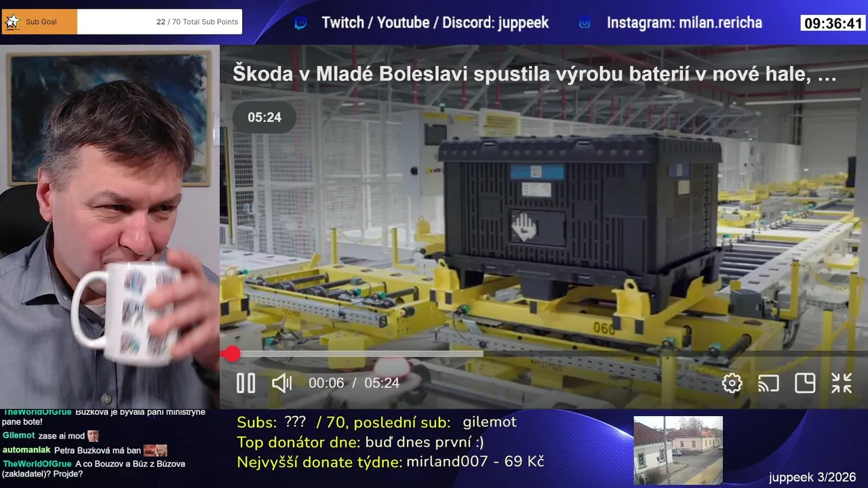Click the 'juppeek 3/2026' label

coord(812,478)
